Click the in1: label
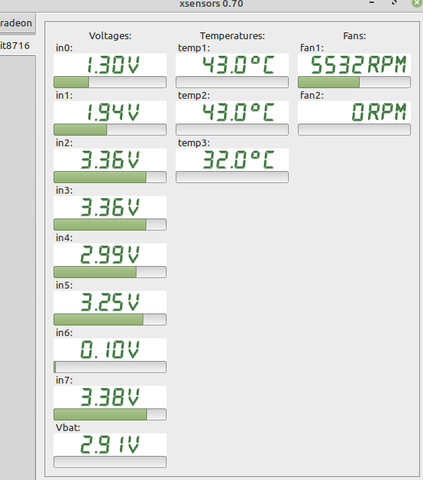The image size is (423, 480). click(x=64, y=95)
